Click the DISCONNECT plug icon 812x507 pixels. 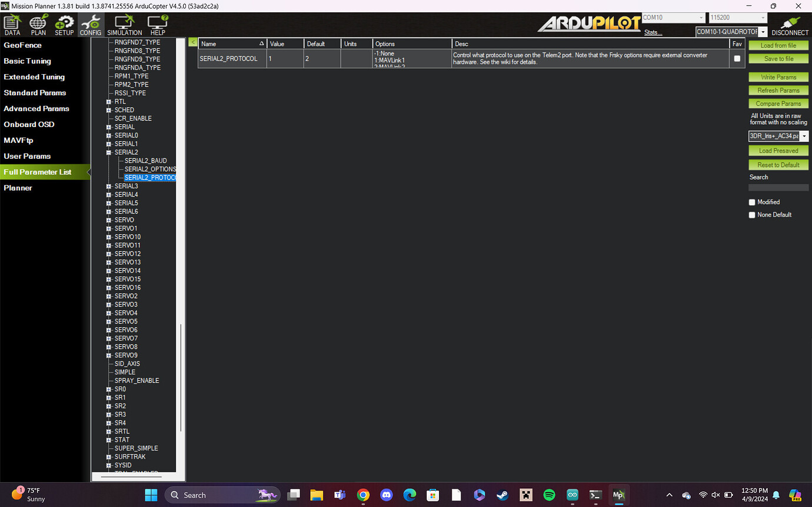point(790,25)
